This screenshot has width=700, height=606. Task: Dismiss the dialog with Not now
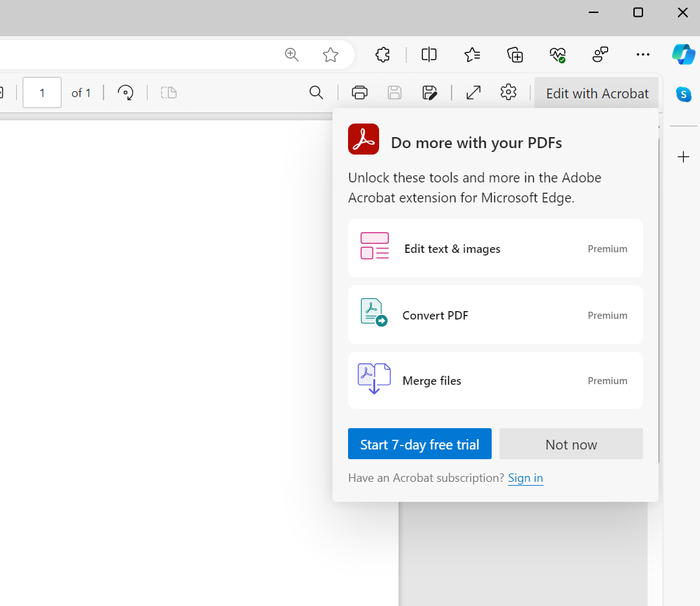(571, 444)
